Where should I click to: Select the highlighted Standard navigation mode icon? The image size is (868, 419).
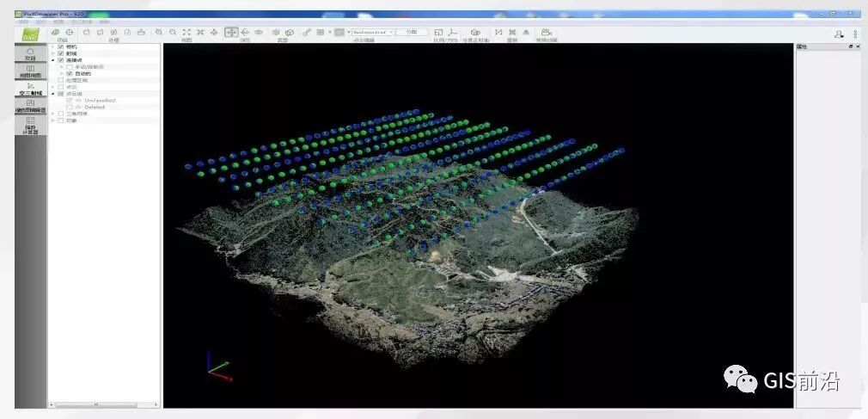pos(231,33)
